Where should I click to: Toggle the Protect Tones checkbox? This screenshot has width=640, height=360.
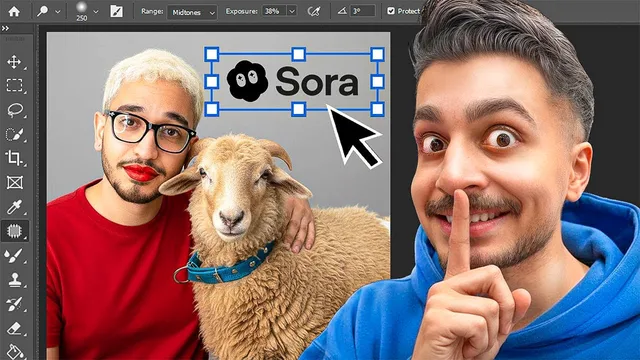391,11
